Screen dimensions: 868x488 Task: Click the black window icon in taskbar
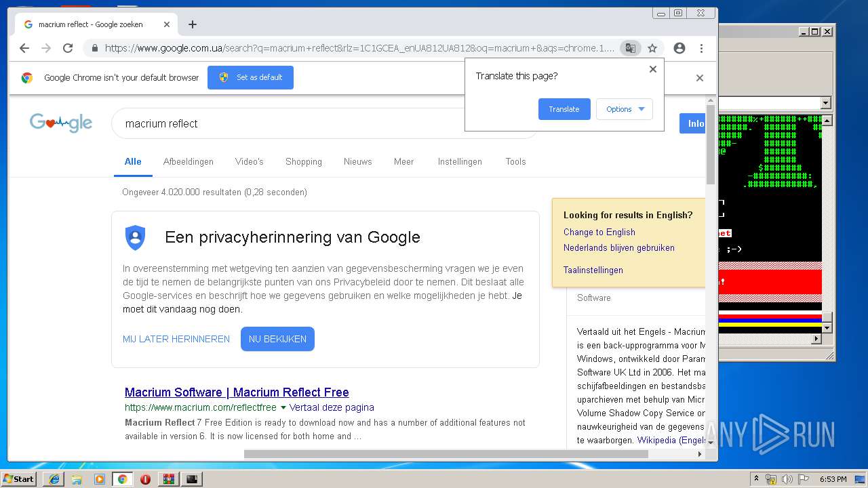tap(193, 479)
